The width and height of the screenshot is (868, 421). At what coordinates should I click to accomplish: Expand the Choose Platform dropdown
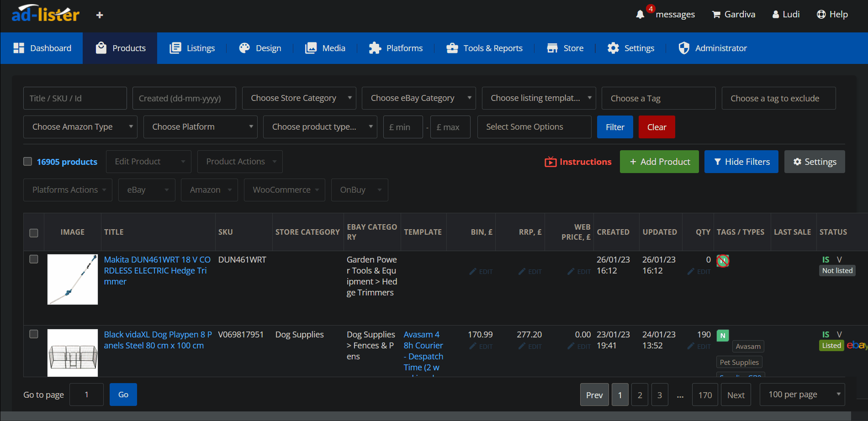[x=201, y=127]
